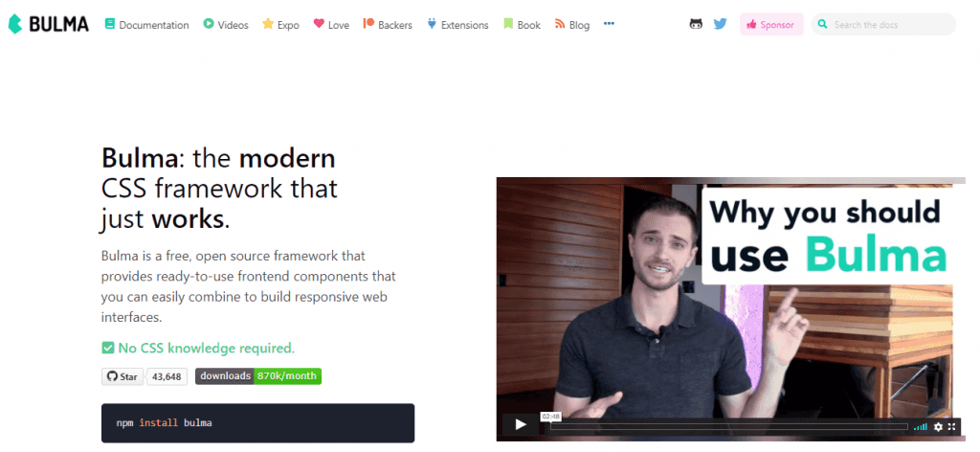This screenshot has width=980, height=452.
Task: Click the video volume bars icon
Action: (921, 427)
